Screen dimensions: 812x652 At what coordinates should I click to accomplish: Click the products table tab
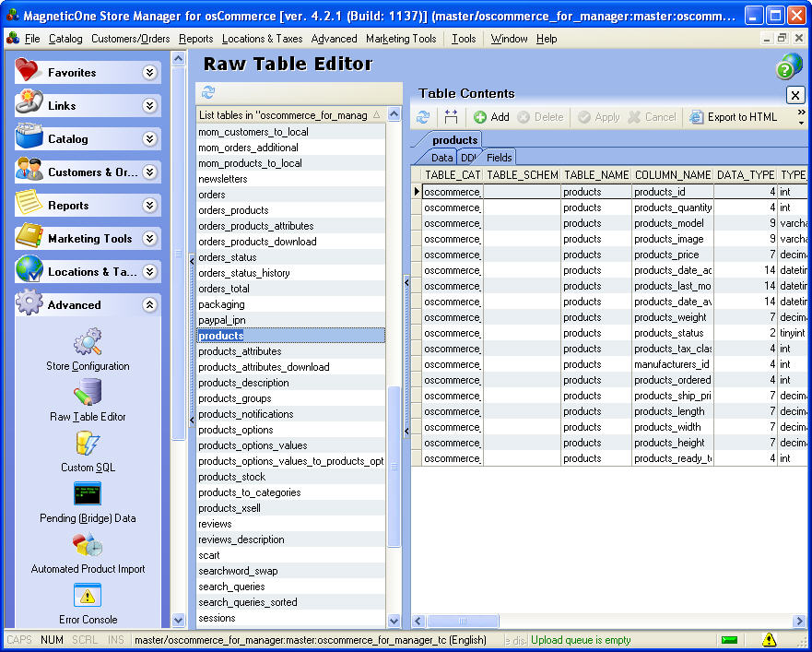click(454, 140)
